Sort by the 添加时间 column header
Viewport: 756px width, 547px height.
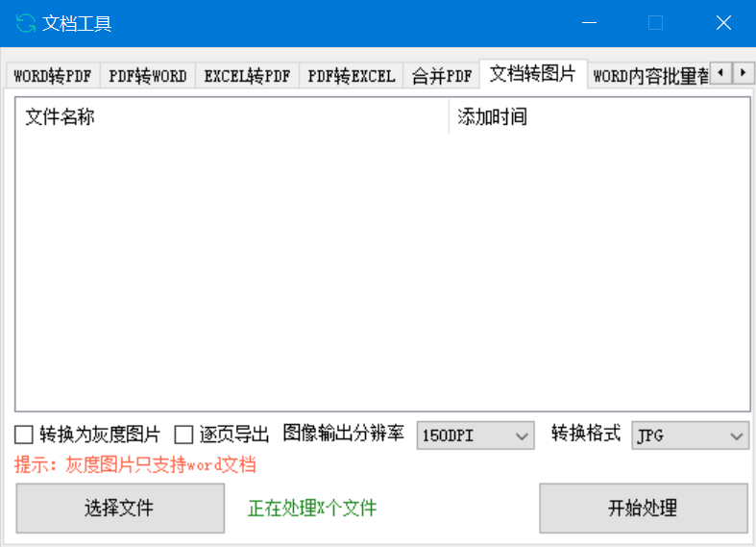[599, 116]
